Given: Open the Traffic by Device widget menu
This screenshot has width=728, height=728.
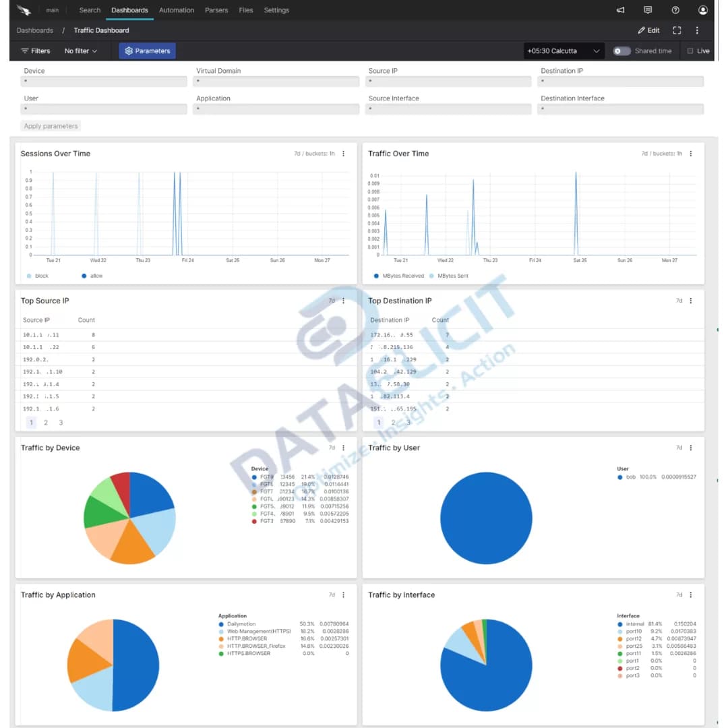Looking at the screenshot, I should coord(344,448).
